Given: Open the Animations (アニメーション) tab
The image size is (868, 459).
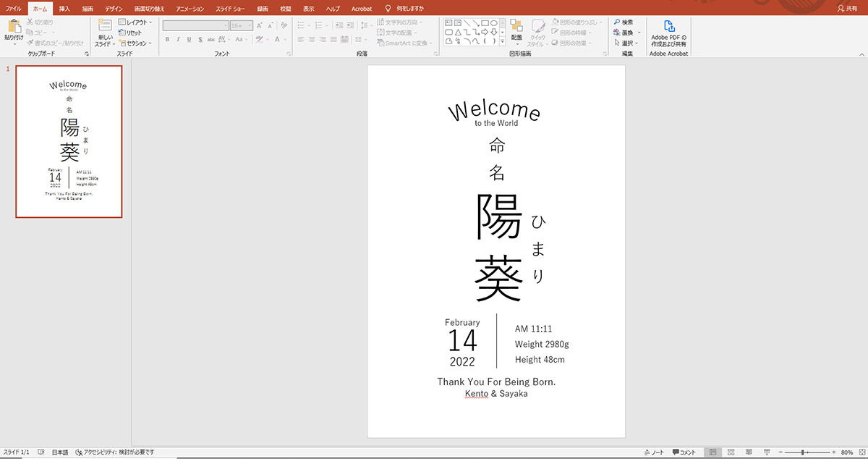Looking at the screenshot, I should (191, 8).
